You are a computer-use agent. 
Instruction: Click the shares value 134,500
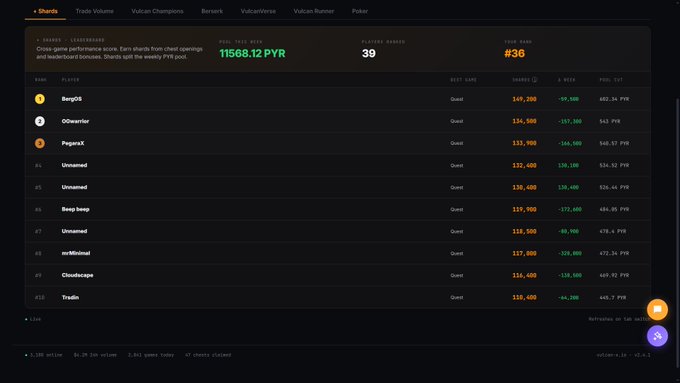point(524,121)
